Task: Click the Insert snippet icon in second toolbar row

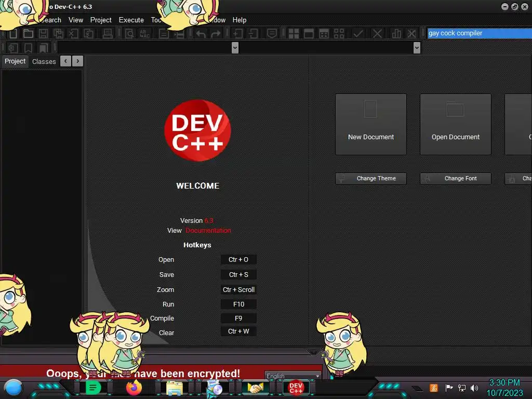Action: (x=13, y=48)
